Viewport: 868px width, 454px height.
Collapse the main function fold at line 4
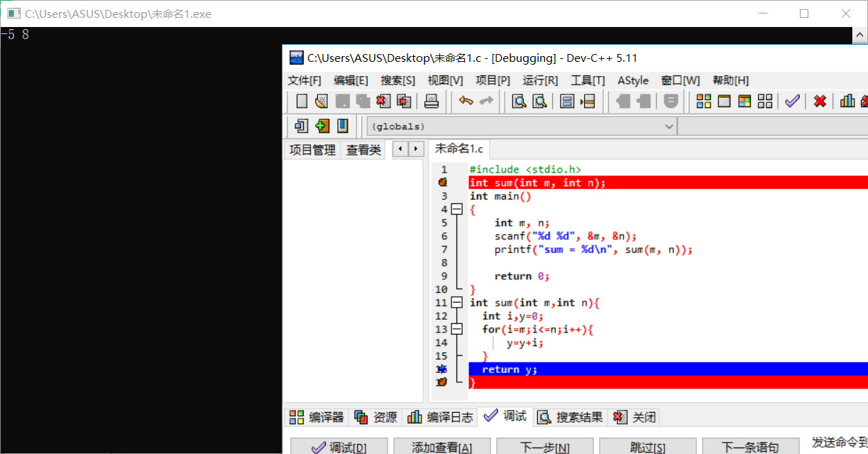456,210
